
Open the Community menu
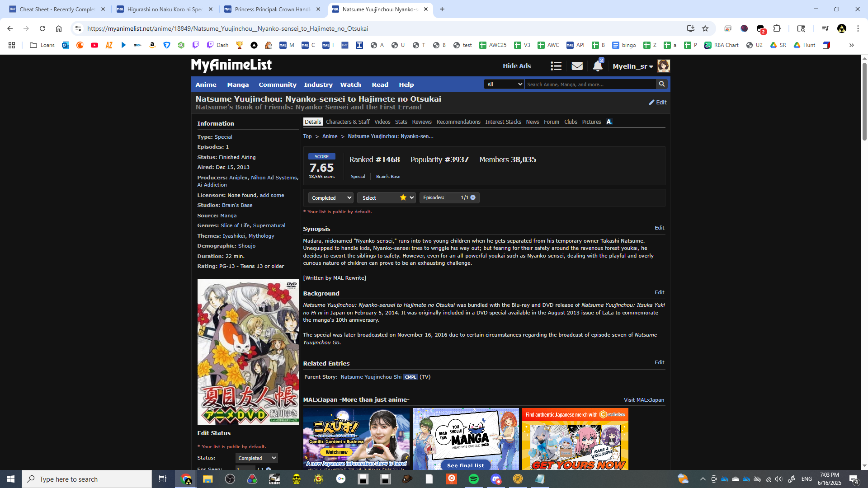point(277,84)
